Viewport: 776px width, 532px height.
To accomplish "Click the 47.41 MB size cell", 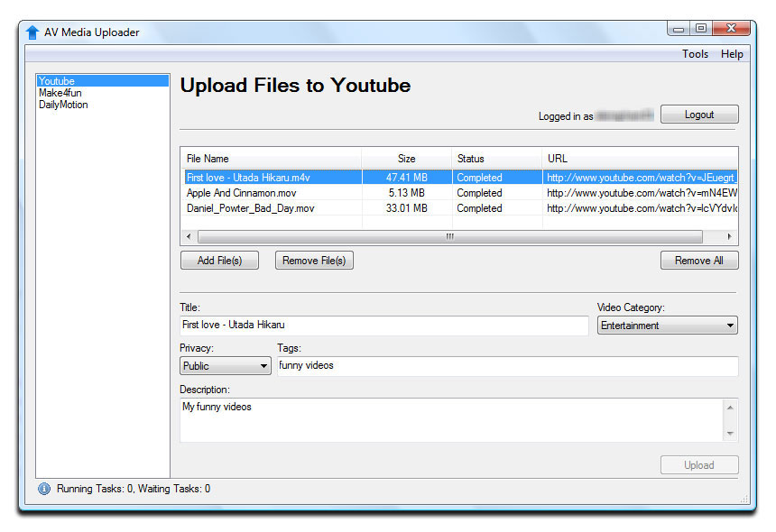I will tap(407, 178).
